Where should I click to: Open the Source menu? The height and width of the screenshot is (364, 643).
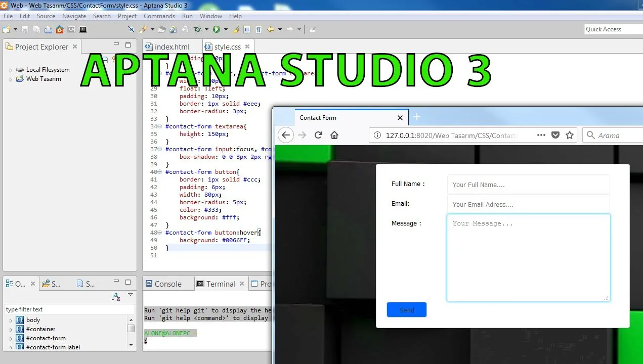tap(46, 16)
